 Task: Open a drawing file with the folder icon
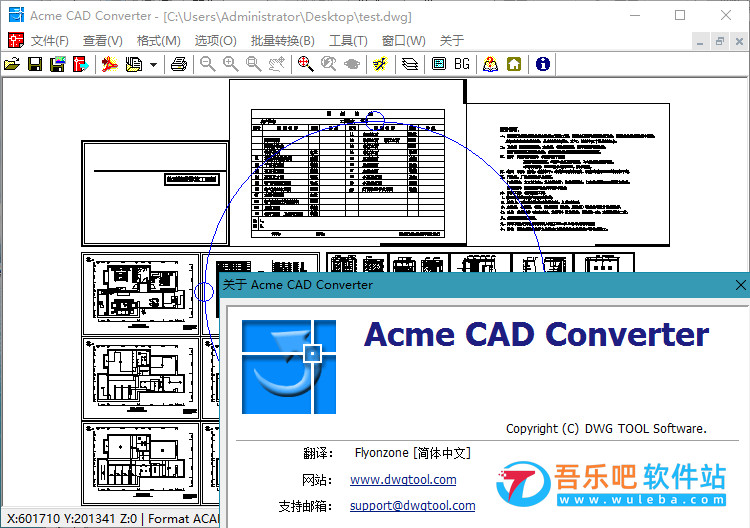[x=12, y=64]
